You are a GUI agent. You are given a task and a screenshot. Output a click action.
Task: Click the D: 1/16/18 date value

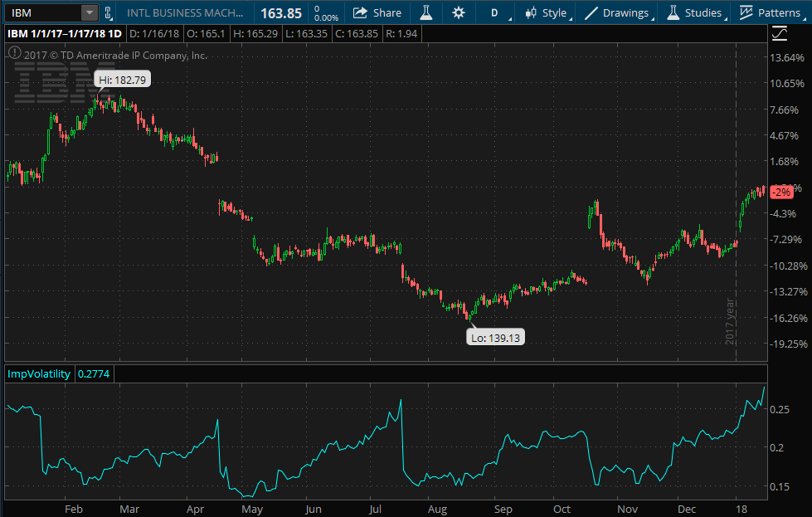pyautogui.click(x=153, y=34)
